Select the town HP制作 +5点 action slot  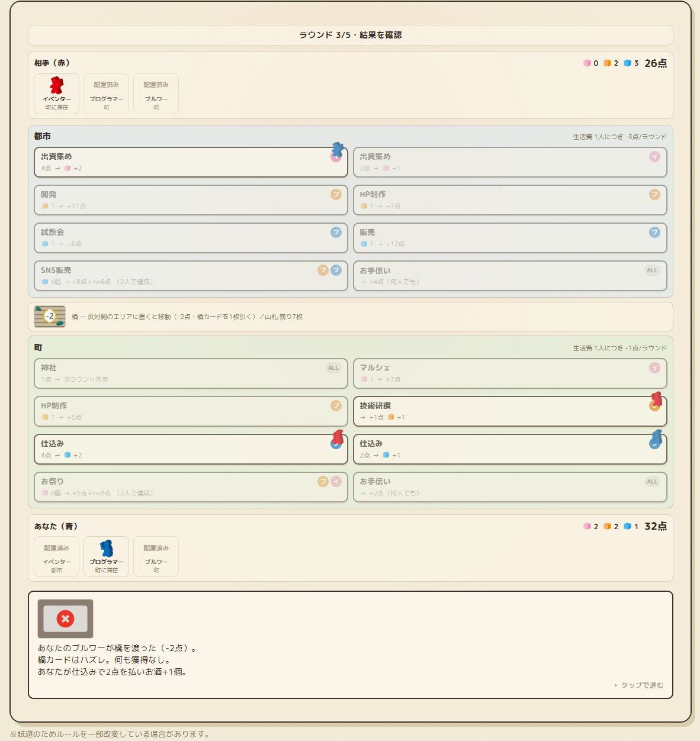pos(191,411)
